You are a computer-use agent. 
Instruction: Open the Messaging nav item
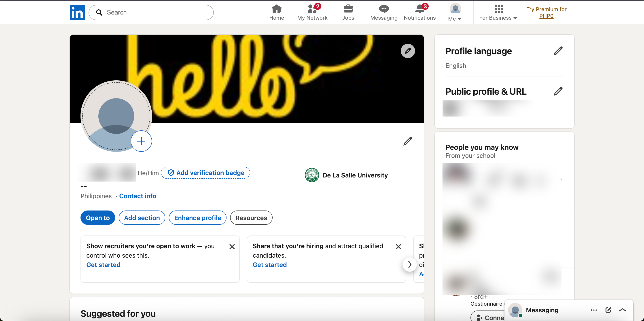coord(384,12)
